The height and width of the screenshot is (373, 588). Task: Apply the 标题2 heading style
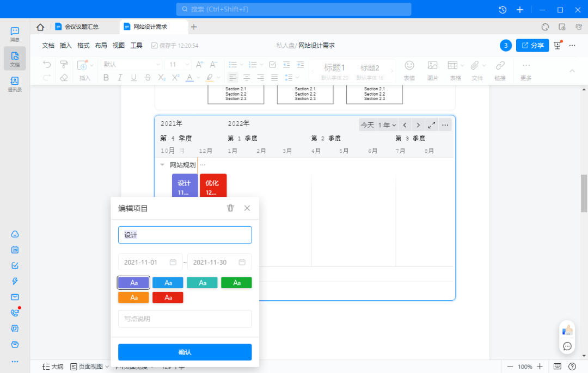coord(370,71)
